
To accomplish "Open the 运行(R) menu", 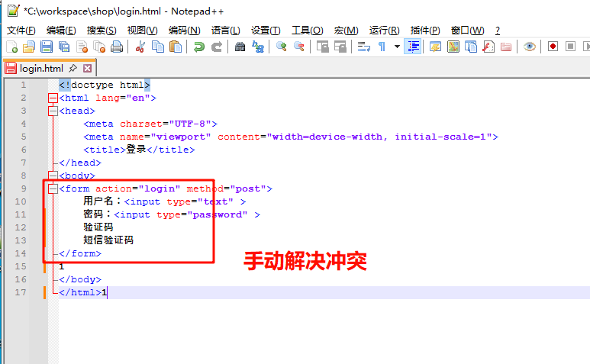I will pos(384,31).
